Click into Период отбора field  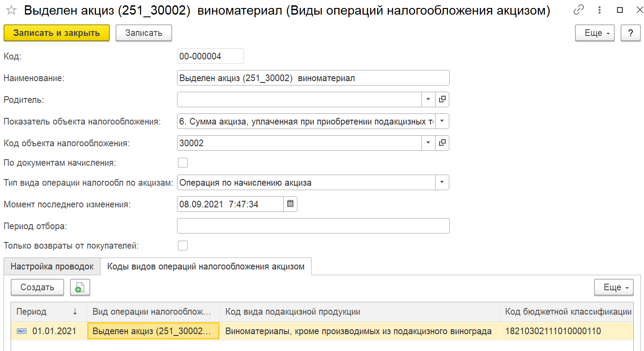click(x=313, y=226)
